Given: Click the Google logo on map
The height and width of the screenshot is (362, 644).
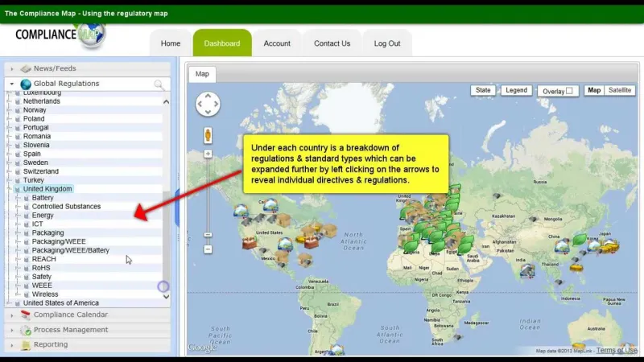Looking at the screenshot, I should 202,348.
